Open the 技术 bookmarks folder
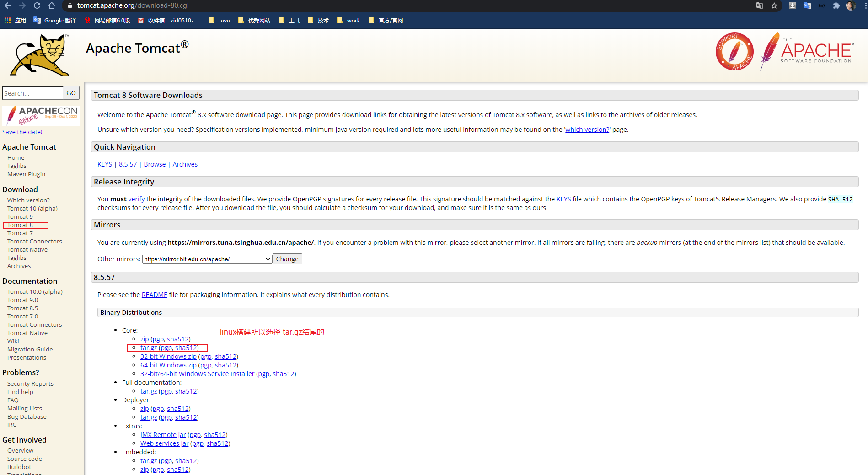This screenshot has height=475, width=868. pyautogui.click(x=318, y=20)
